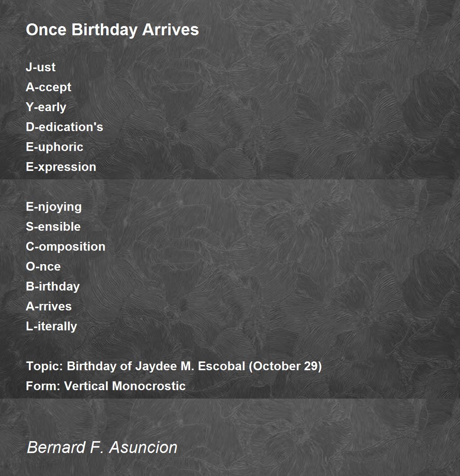Image resolution: width=460 pixels, height=476 pixels.
Task: Click the line C-omposition
Action: (66, 247)
